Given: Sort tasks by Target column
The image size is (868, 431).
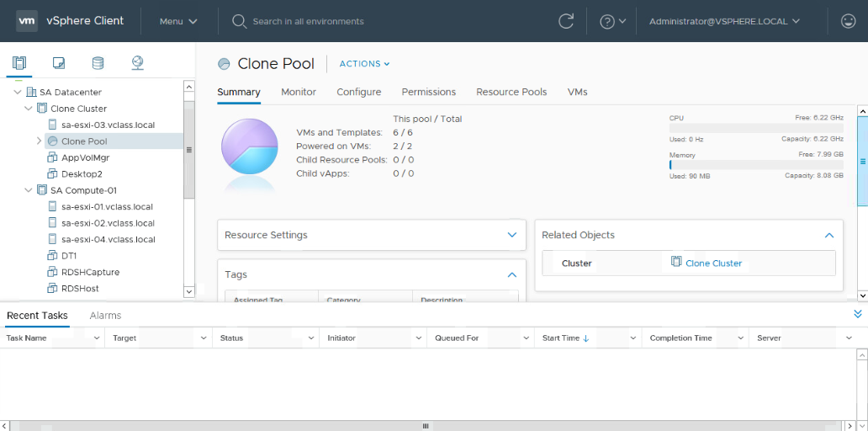Looking at the screenshot, I should tap(124, 338).
